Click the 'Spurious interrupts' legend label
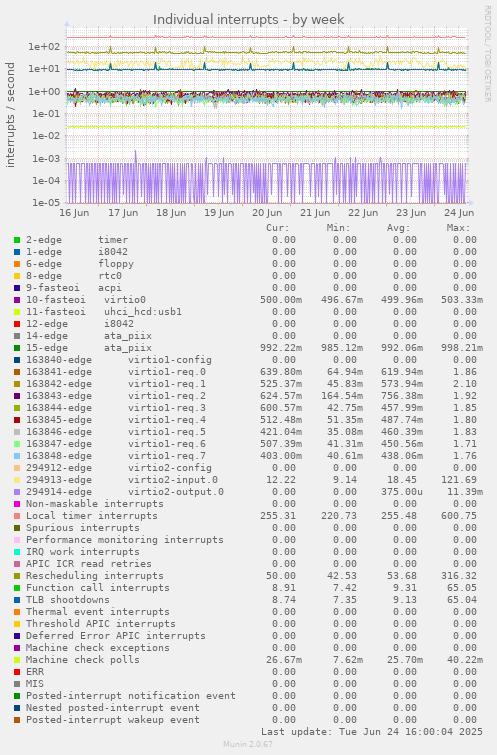497x755 pixels. pos(83,528)
